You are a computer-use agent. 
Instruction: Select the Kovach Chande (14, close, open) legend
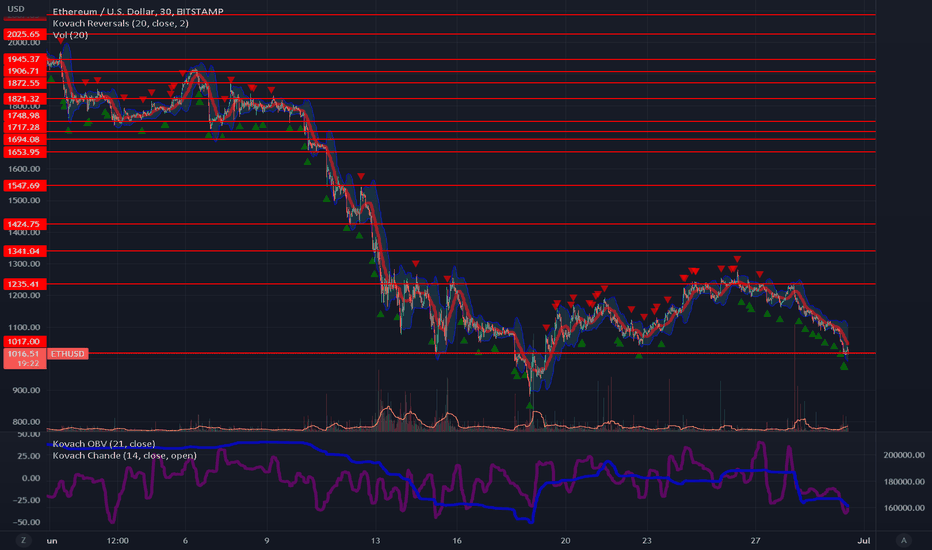pyautogui.click(x=124, y=455)
